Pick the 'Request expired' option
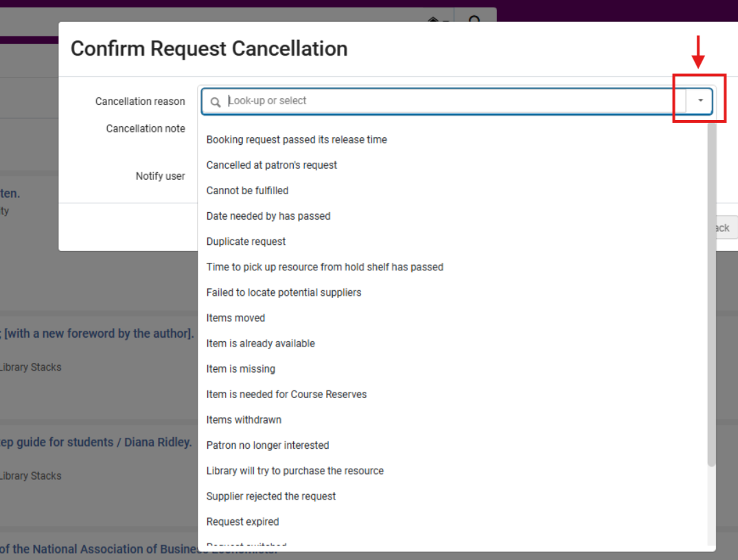This screenshot has height=560, width=738. pyautogui.click(x=242, y=521)
